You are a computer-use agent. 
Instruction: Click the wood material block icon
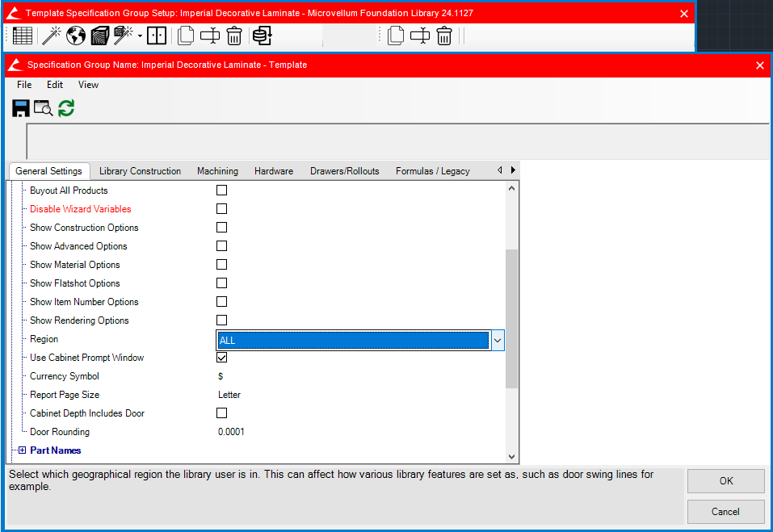(x=99, y=36)
